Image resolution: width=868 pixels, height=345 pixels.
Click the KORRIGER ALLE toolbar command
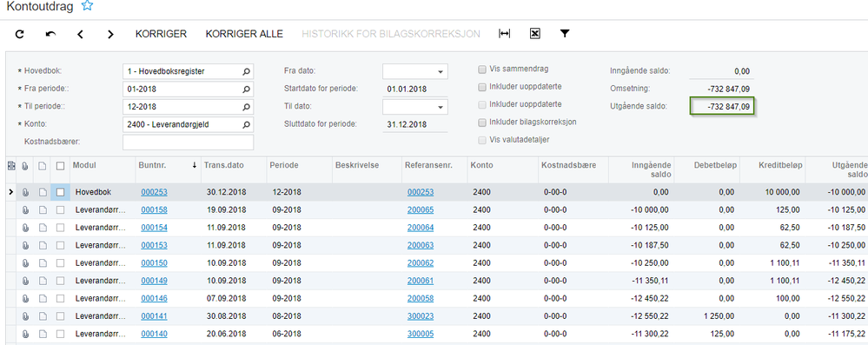pos(244,34)
